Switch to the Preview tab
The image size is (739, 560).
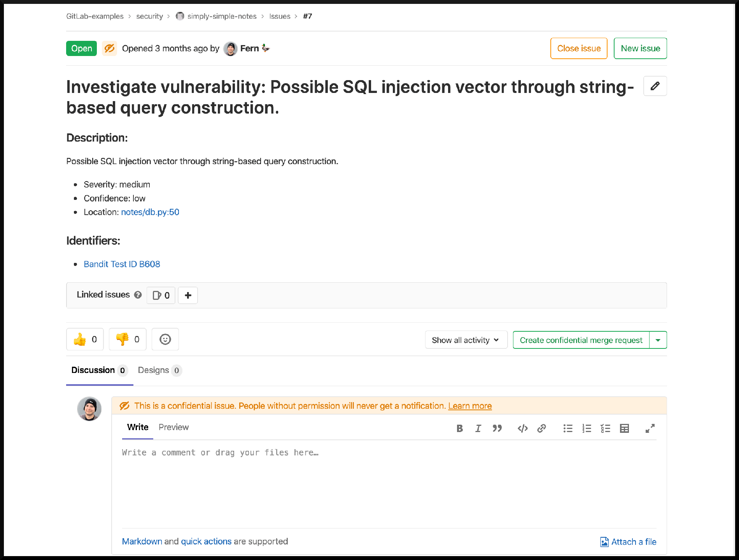[x=173, y=427]
